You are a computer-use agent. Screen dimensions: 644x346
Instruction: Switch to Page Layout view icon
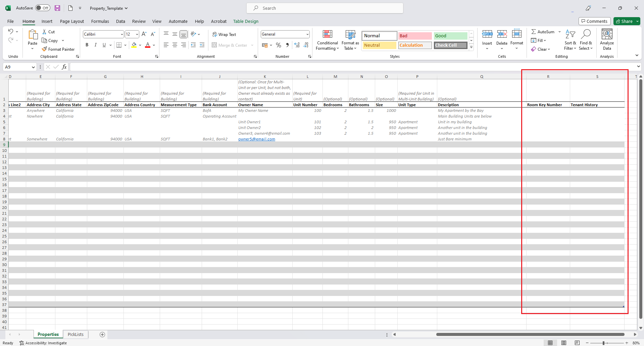tap(564, 343)
